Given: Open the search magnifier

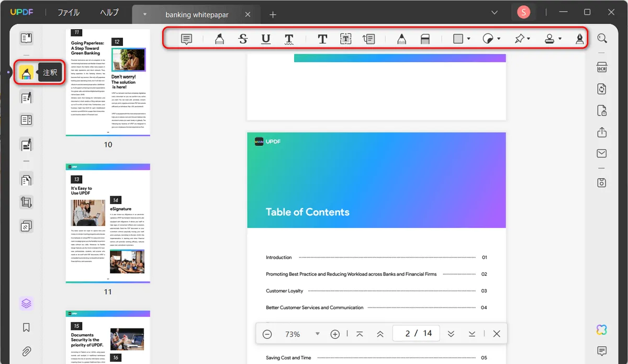Looking at the screenshot, I should [x=602, y=39].
